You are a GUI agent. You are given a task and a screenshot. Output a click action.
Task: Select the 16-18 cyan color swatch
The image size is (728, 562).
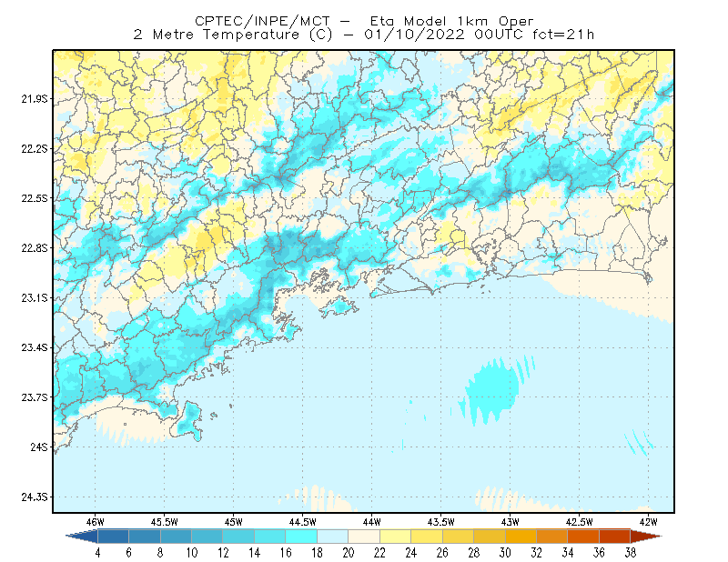click(301, 537)
